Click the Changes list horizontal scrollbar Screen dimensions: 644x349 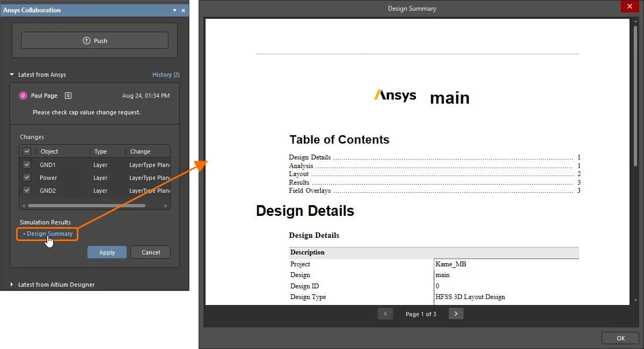click(86, 205)
